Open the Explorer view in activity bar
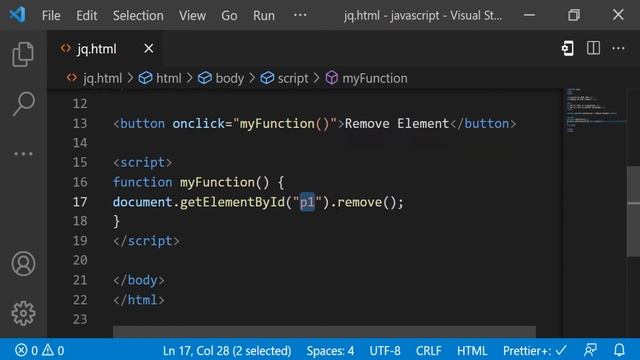 click(23, 54)
